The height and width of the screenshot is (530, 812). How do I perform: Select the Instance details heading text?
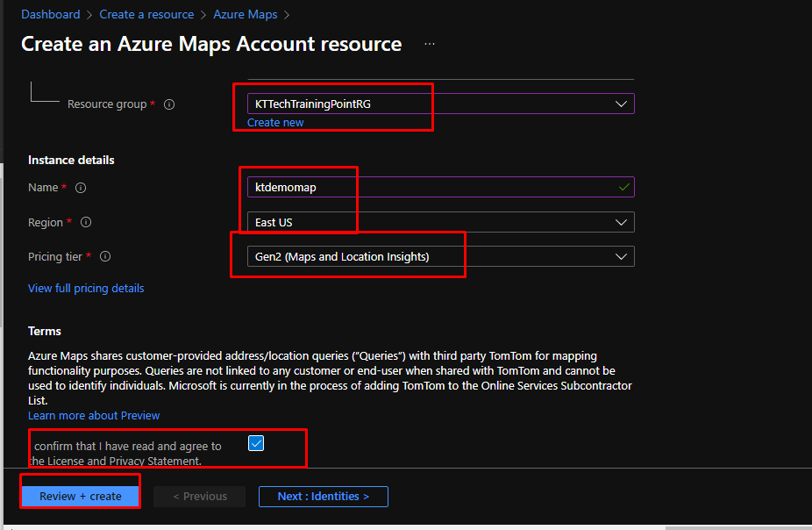(x=71, y=160)
